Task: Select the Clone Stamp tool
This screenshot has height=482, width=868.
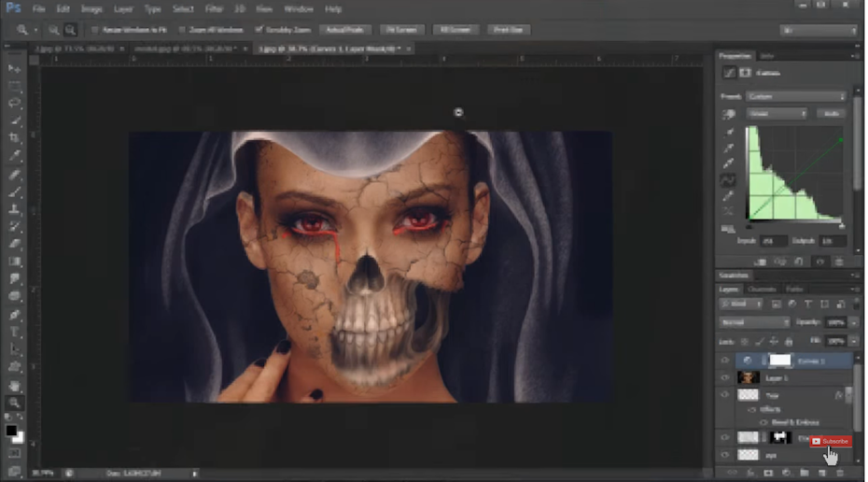Action: click(x=14, y=209)
